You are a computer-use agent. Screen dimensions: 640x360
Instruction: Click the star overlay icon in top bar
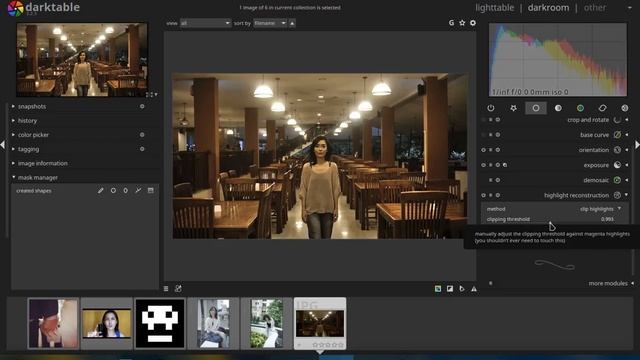pyautogui.click(x=462, y=23)
